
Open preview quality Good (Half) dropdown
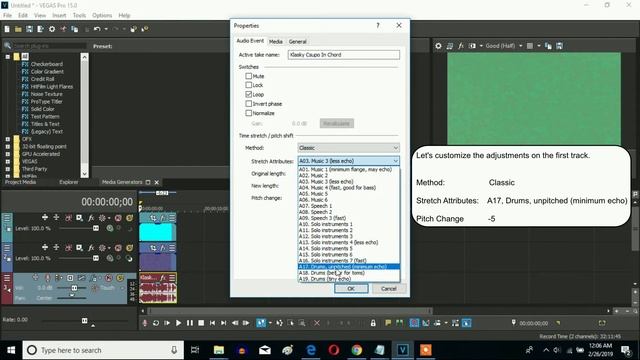pos(504,46)
